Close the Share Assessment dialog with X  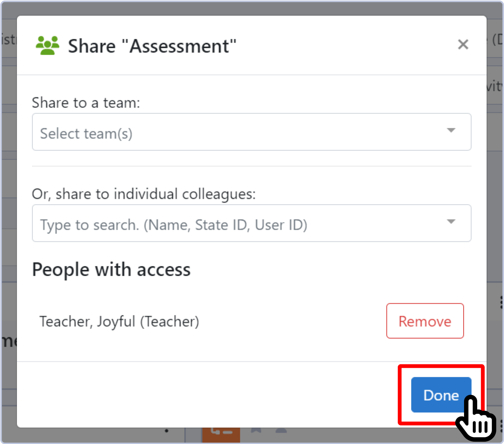pyautogui.click(x=463, y=45)
